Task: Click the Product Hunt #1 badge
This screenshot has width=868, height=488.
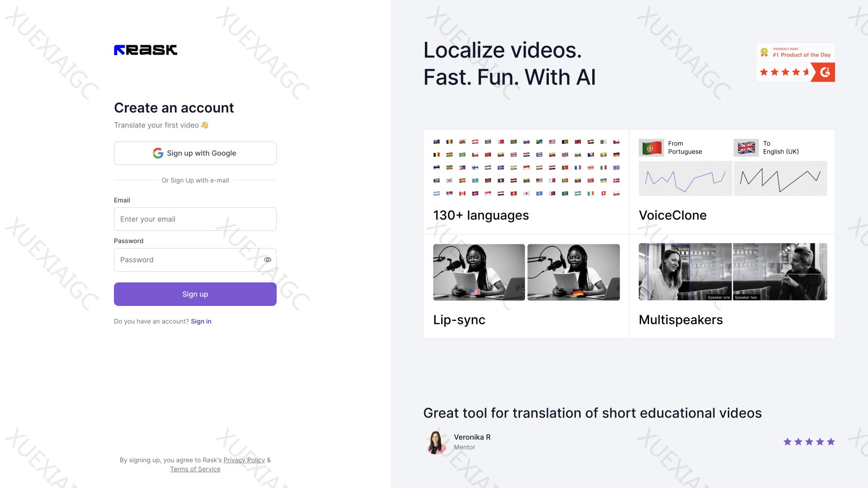Action: [x=796, y=52]
